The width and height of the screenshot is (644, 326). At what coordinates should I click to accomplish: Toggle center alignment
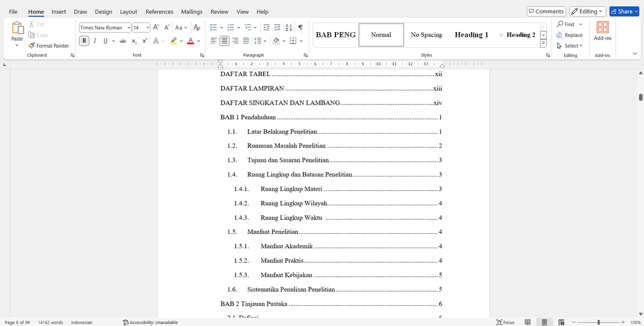pyautogui.click(x=224, y=41)
